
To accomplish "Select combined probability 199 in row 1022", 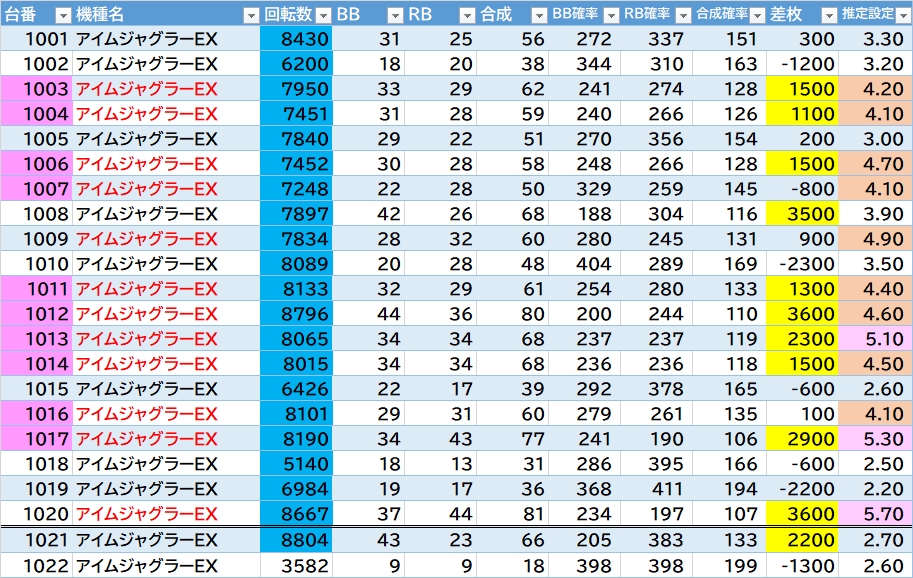I will [730, 565].
